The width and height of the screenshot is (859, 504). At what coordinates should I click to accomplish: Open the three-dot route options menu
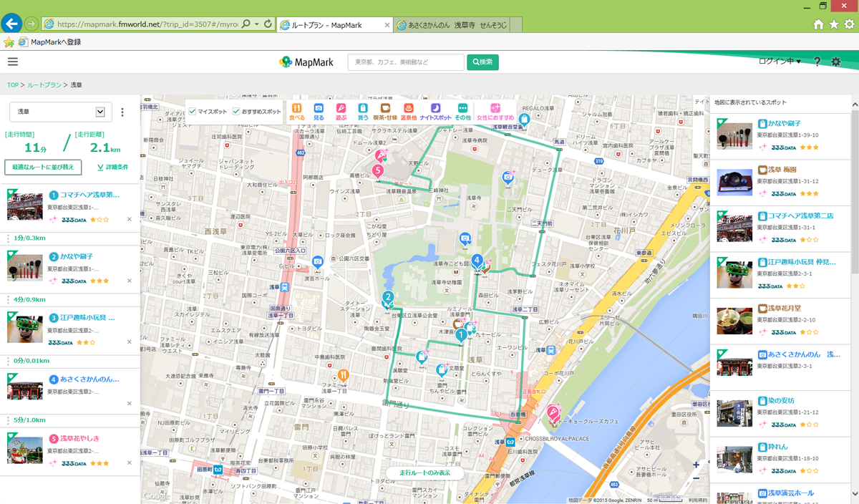click(x=122, y=112)
